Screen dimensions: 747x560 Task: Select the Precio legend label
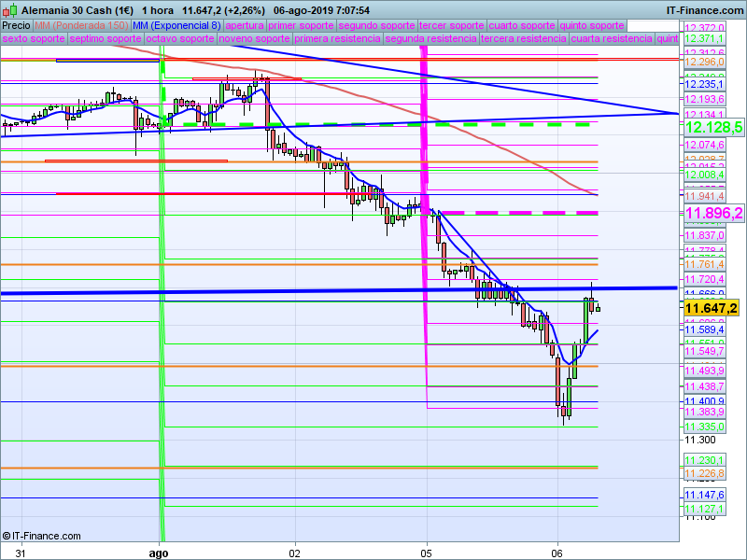(16, 25)
